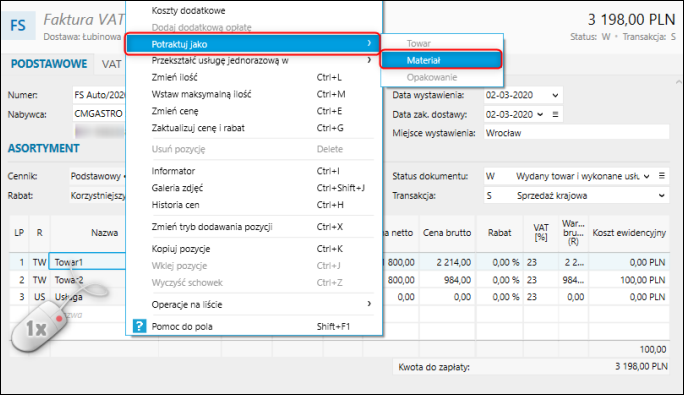Choose Wstaw maksymalną ilość entry
The height and width of the screenshot is (395, 684).
[254, 94]
